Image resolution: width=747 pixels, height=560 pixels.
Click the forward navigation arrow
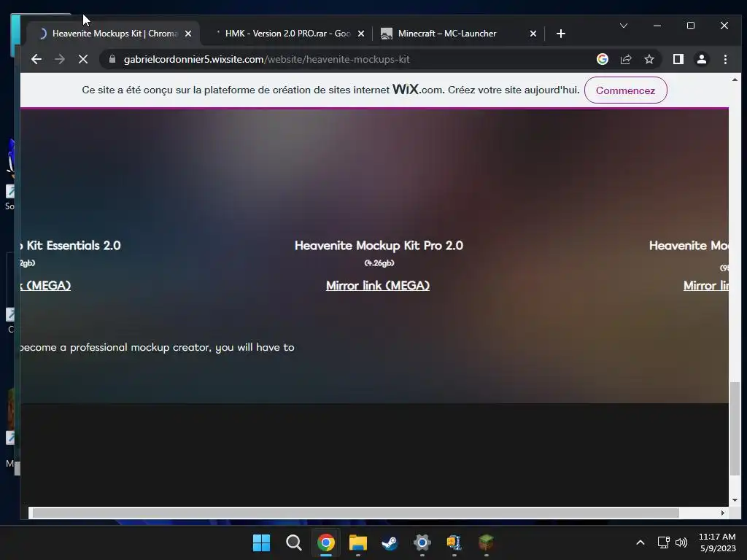pos(60,59)
